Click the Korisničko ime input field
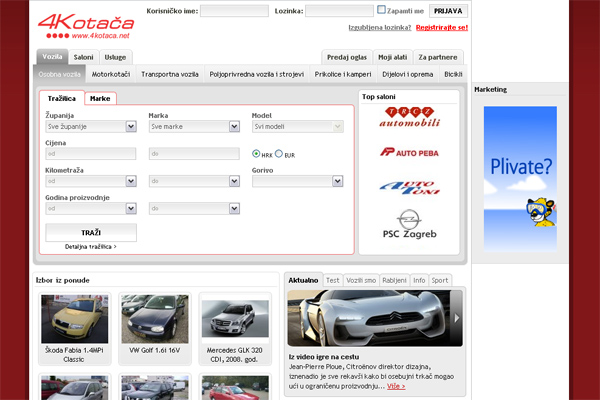 coord(234,11)
